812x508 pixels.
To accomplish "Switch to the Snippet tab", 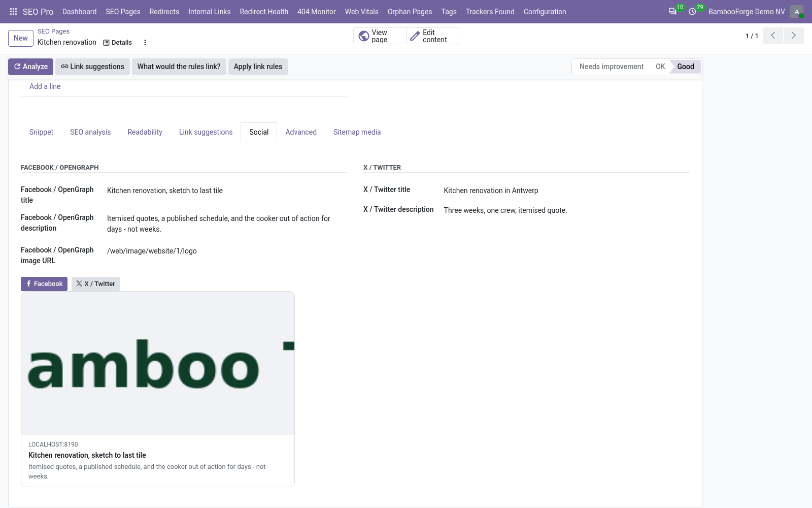I will tap(41, 132).
